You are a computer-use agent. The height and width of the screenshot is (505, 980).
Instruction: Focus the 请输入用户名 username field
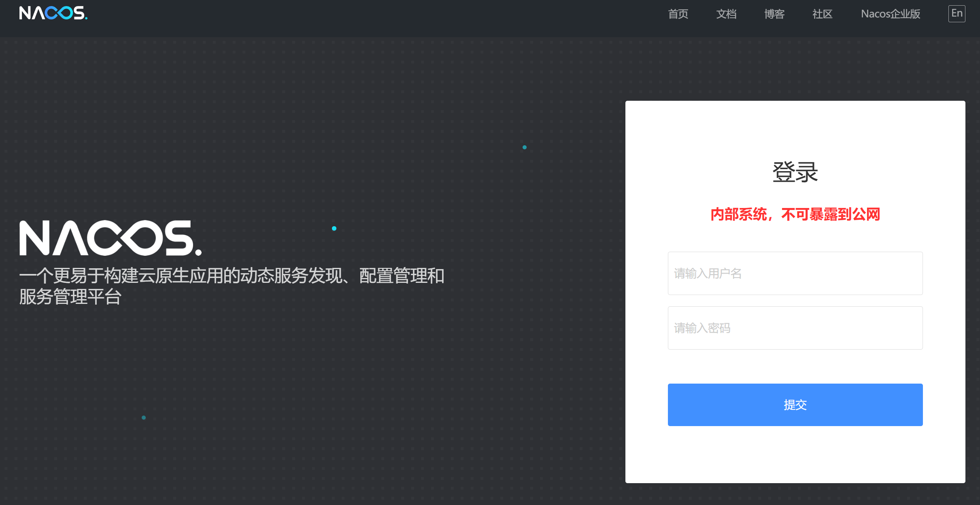(795, 274)
